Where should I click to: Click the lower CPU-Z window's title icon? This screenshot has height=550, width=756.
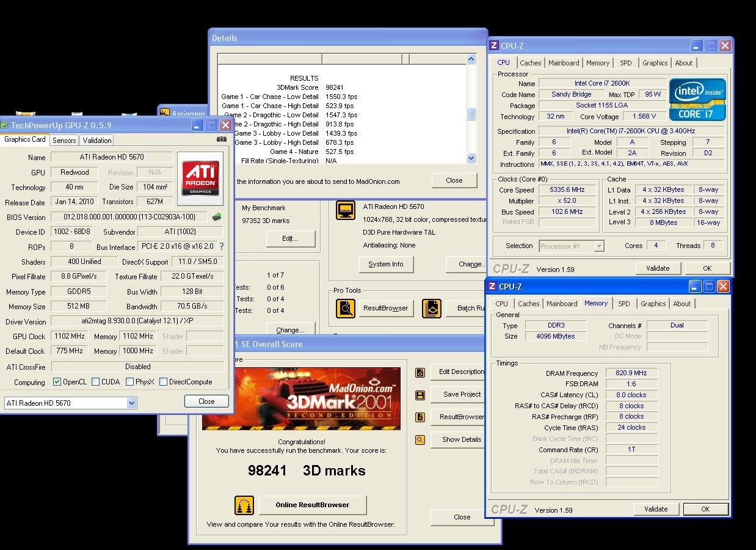[x=493, y=286]
